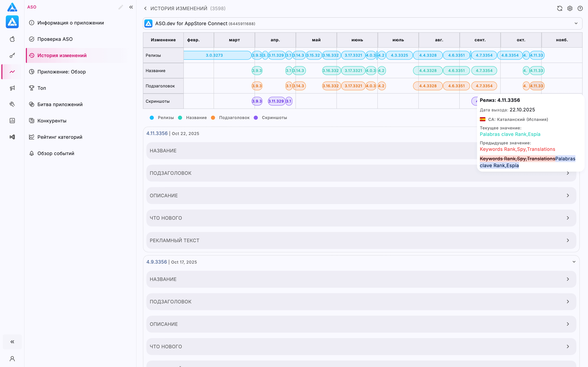Open the Apple logo icon in left rail
The image size is (588, 367).
pos(12,39)
